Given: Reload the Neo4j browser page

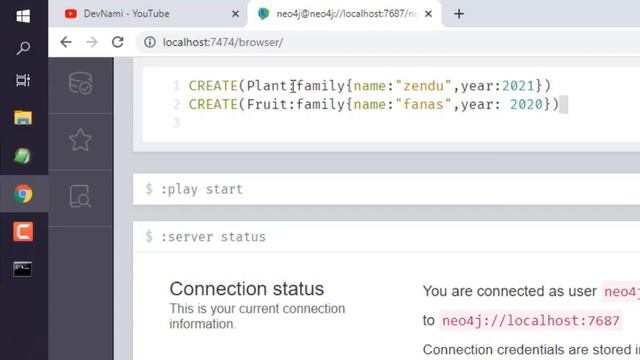Looking at the screenshot, I should pyautogui.click(x=118, y=42).
